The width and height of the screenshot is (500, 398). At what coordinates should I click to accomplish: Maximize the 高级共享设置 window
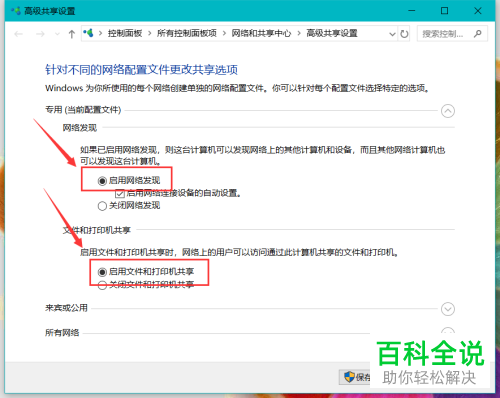(x=444, y=11)
